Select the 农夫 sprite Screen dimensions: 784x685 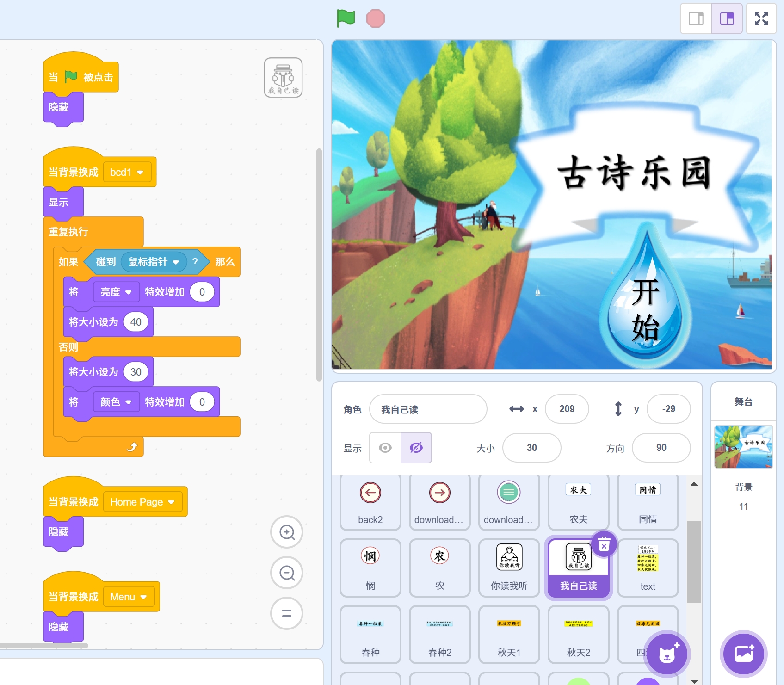click(578, 502)
